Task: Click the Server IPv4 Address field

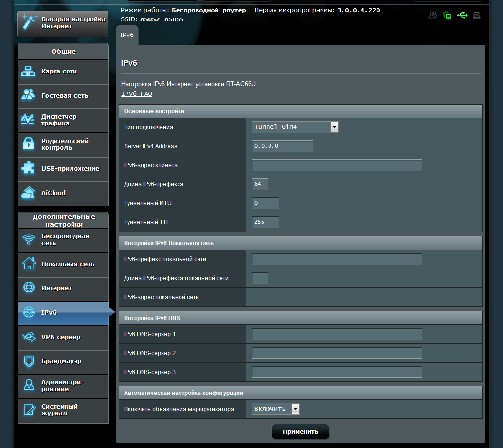Action: point(282,146)
